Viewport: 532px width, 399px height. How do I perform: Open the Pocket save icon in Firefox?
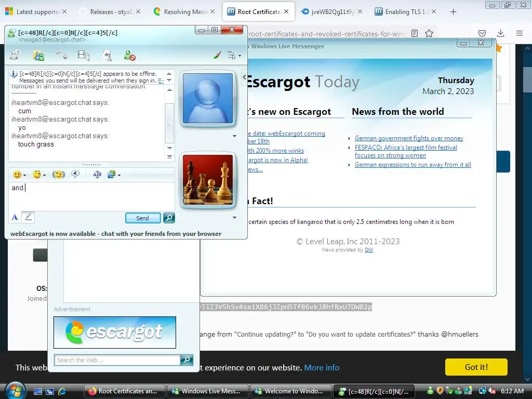(482, 33)
